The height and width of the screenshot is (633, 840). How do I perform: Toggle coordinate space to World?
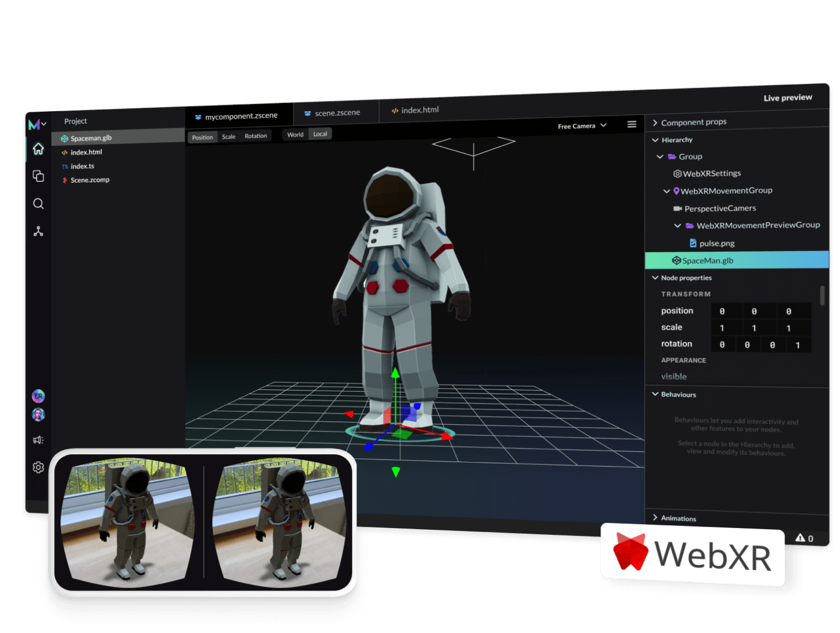pyautogui.click(x=295, y=134)
